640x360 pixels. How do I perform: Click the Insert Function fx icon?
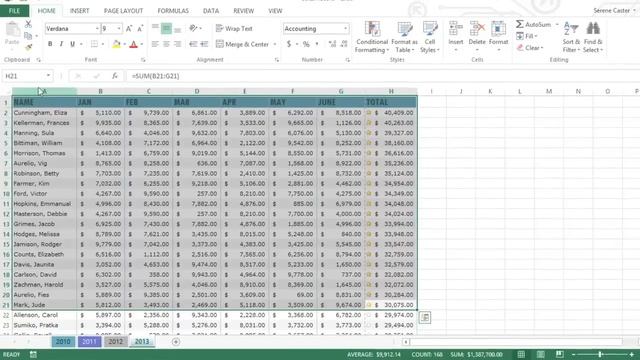click(x=115, y=76)
